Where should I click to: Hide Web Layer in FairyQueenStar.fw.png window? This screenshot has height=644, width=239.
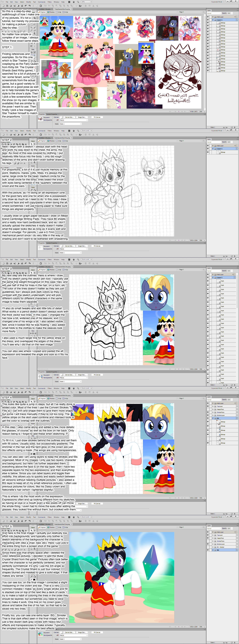point(208,17)
